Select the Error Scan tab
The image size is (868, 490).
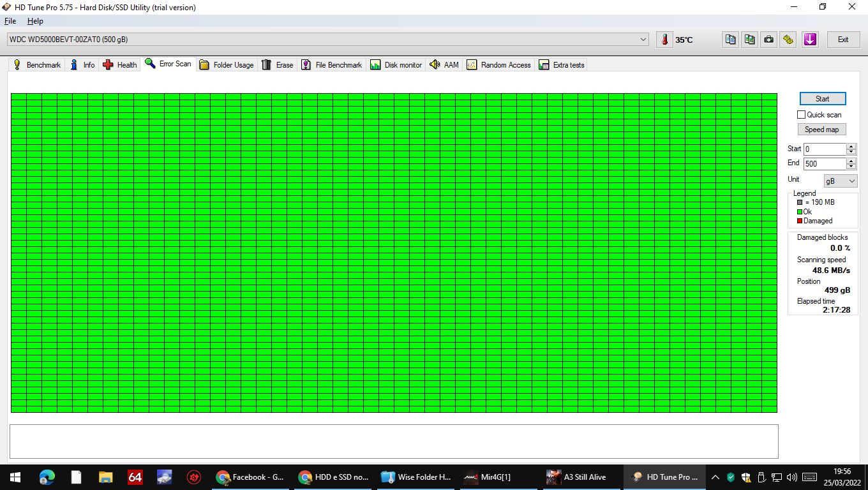pyautogui.click(x=168, y=64)
